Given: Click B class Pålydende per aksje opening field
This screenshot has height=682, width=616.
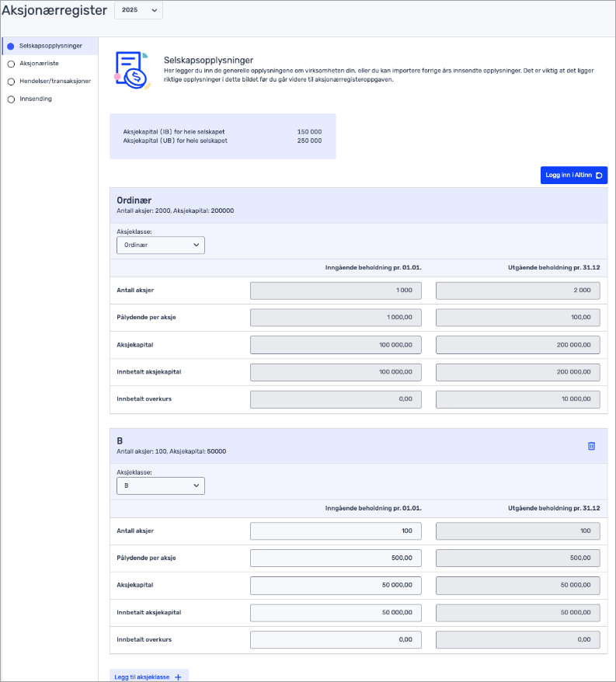Looking at the screenshot, I should [336, 558].
